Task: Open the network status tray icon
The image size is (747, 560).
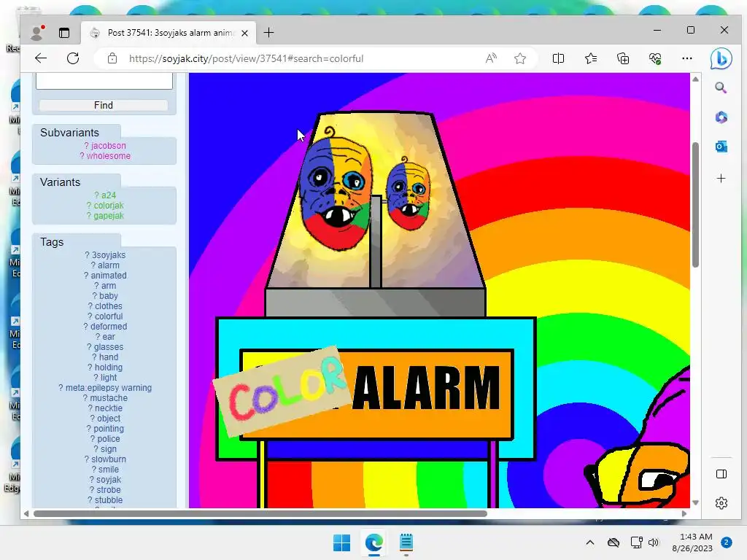Action: pos(636,542)
